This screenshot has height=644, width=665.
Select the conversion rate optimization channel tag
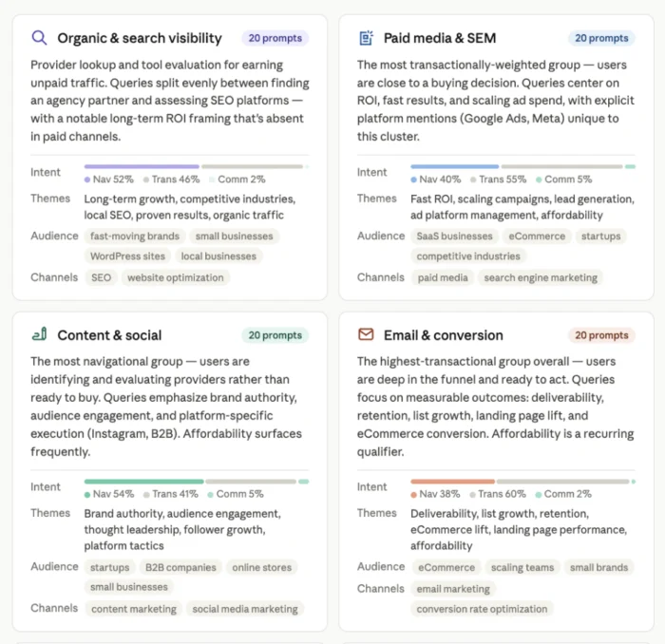click(x=482, y=609)
